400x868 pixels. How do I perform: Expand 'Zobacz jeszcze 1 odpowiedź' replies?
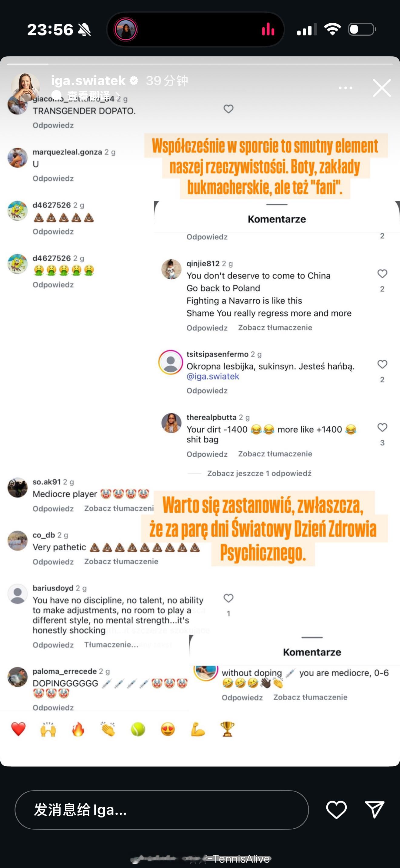click(259, 473)
